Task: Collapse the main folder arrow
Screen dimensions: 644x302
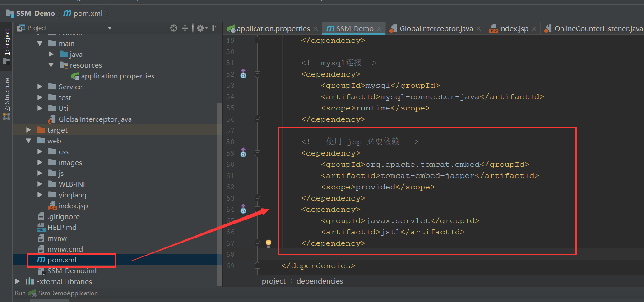Action: click(40, 44)
